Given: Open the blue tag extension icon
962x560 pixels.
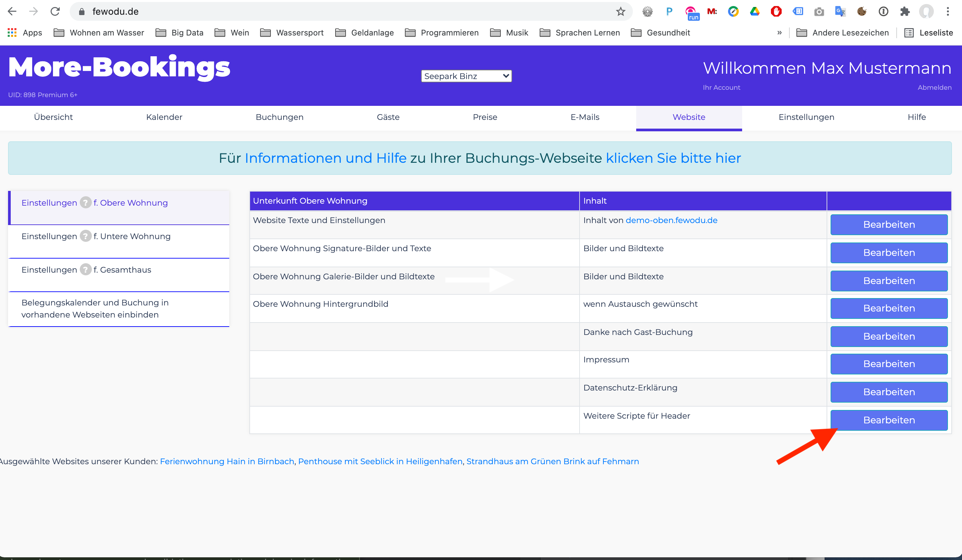Looking at the screenshot, I should [x=798, y=12].
